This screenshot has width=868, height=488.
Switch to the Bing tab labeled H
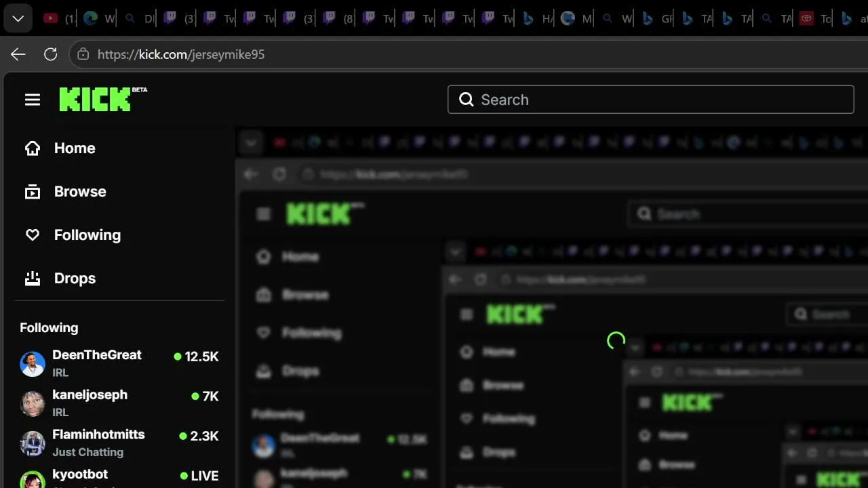[538, 19]
